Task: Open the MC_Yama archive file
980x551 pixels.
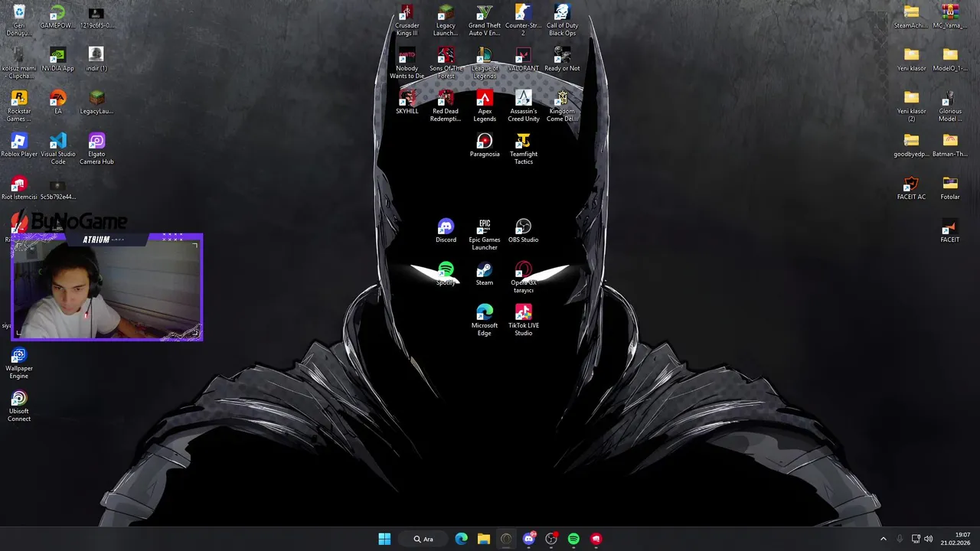Action: coord(950,16)
